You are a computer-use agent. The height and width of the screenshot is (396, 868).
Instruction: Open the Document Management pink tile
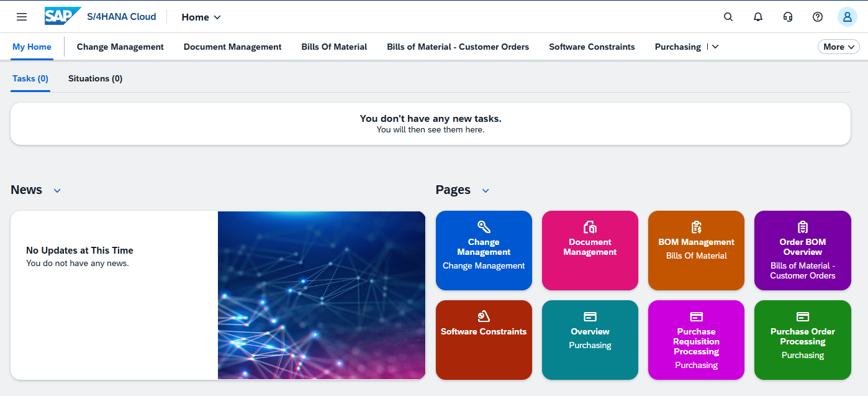[590, 251]
